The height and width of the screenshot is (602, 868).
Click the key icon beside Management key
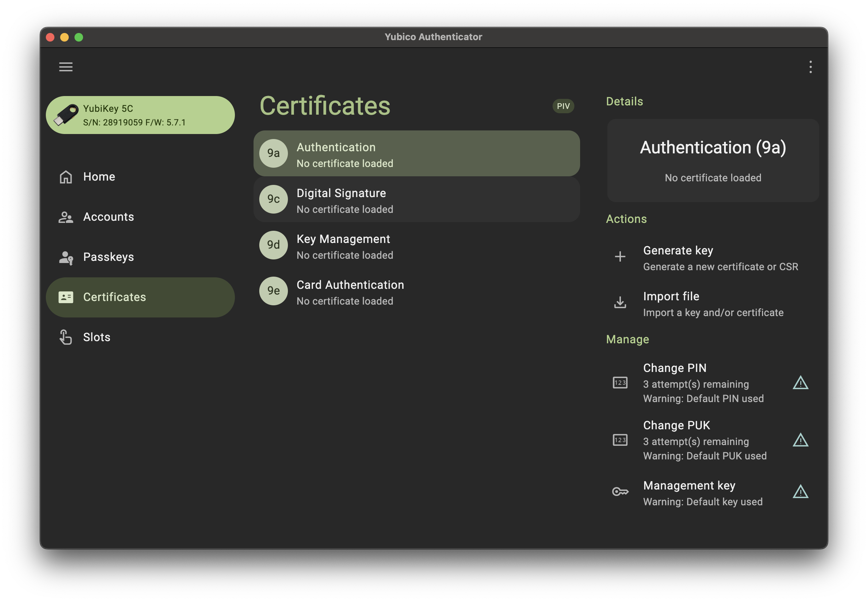coord(619,492)
